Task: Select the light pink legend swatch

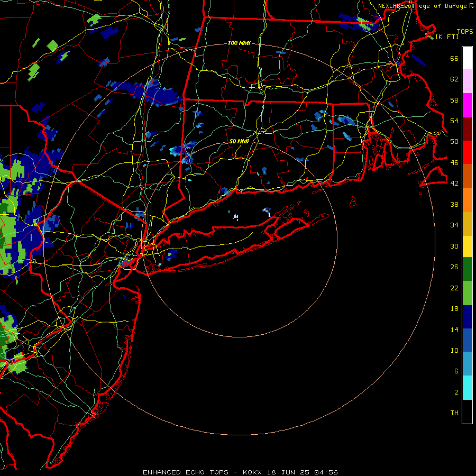Action: coord(467,81)
